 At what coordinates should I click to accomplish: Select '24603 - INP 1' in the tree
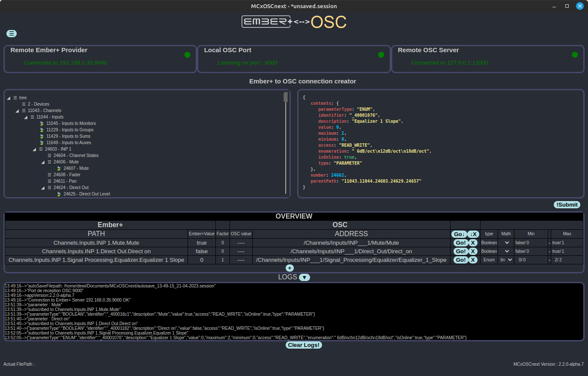(x=58, y=149)
